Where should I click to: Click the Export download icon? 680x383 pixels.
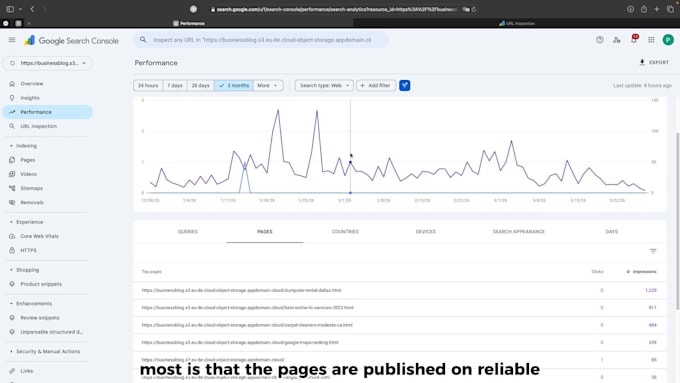tap(642, 62)
